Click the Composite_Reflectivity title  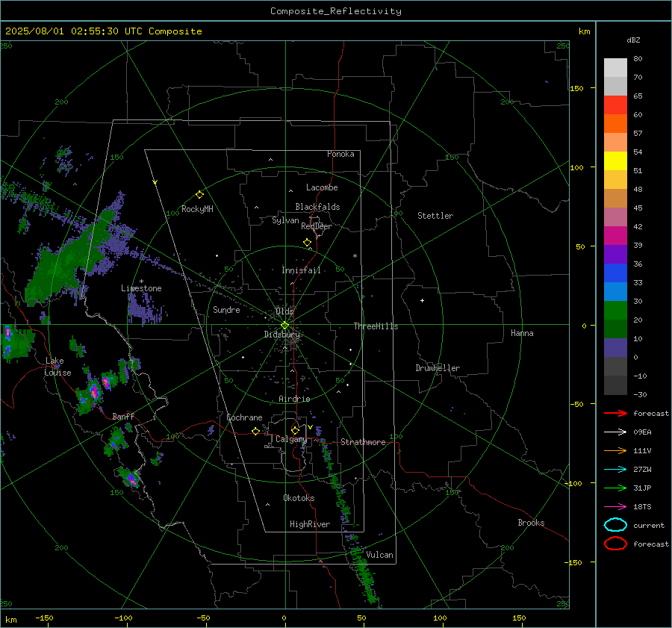coord(335,11)
